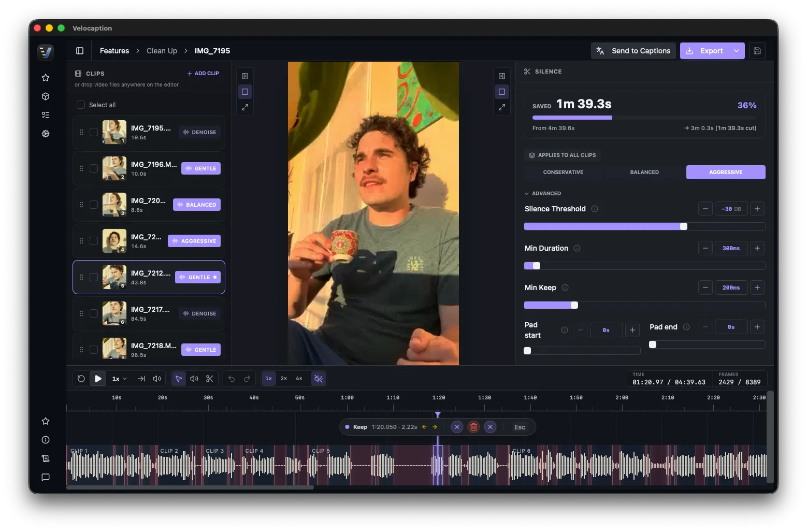Increase Min Duration with plus button
The height and width of the screenshot is (532, 807).
click(757, 248)
